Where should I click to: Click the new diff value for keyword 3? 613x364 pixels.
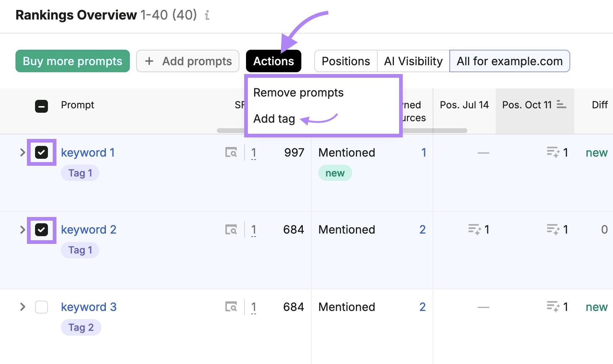pos(596,307)
